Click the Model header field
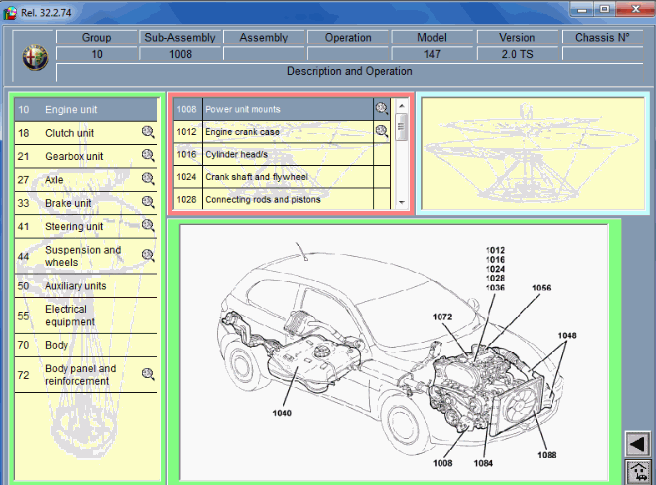 pyautogui.click(x=432, y=38)
